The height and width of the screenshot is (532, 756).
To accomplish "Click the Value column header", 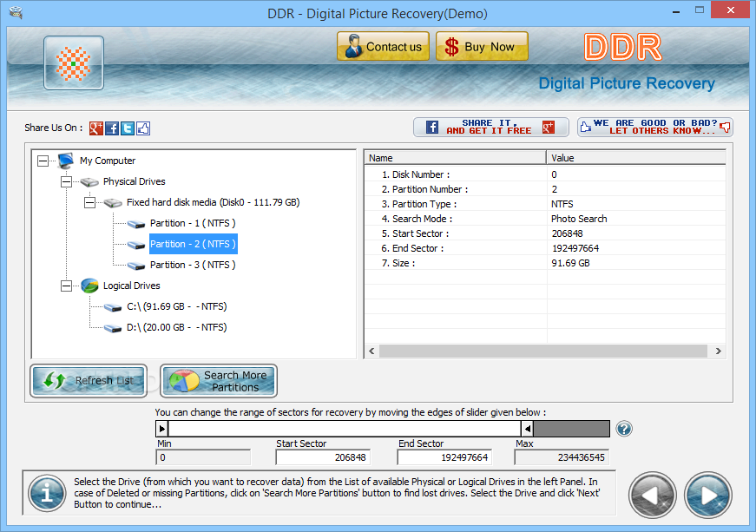I will click(x=636, y=158).
